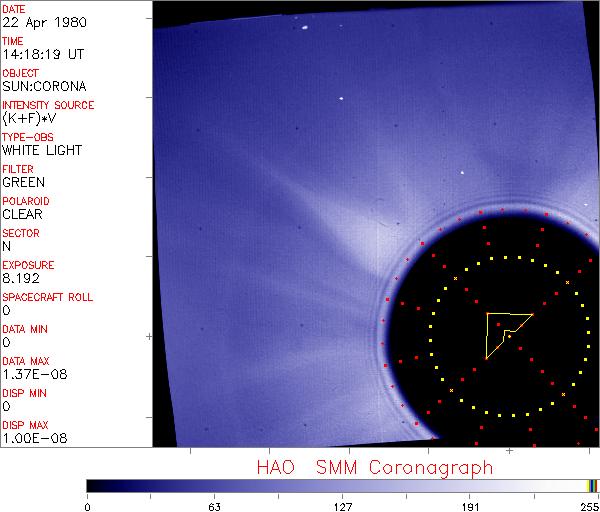Click the color bar at the 127 mark

[340, 485]
